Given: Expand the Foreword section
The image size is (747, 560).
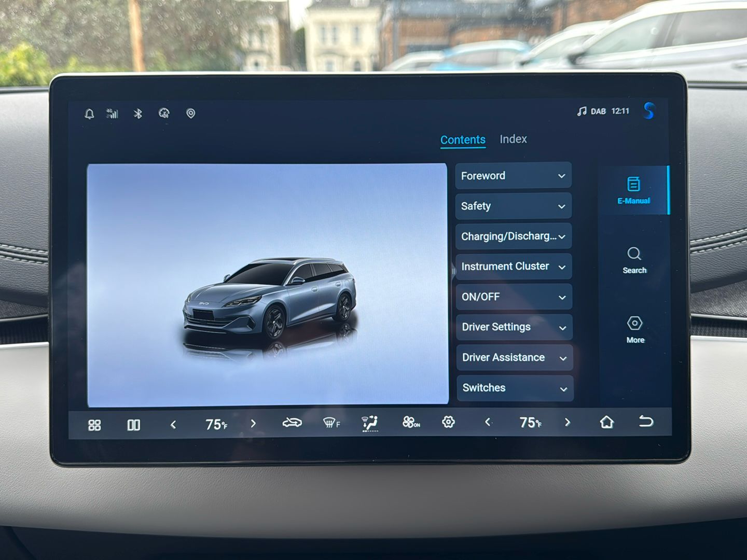Looking at the screenshot, I should 513,176.
